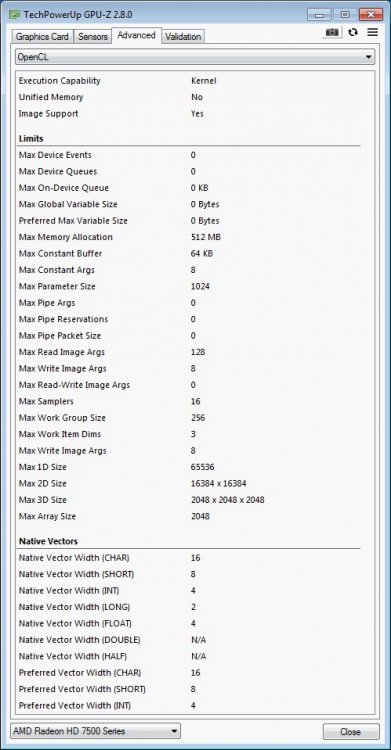Take a screenshot with the camera icon
This screenshot has height=750, width=391.
[332, 33]
